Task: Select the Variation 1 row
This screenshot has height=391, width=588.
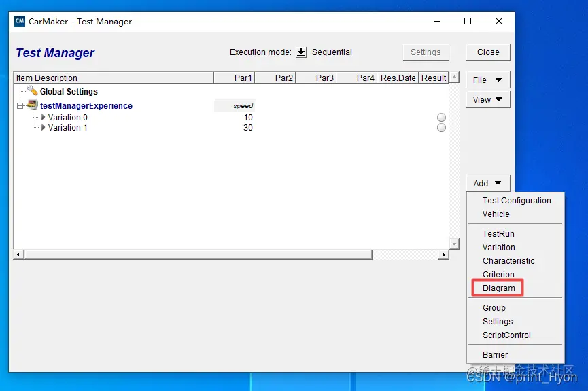Action: coord(230,128)
